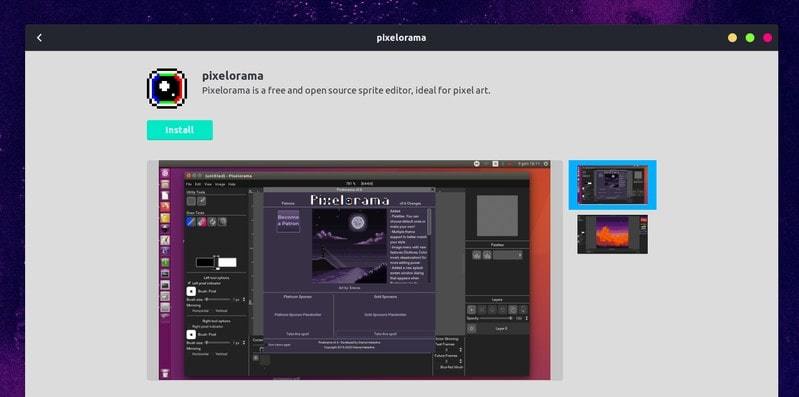Screen dimensions: 799x397
Task: Click the "Pixelorama is a free and open source" description
Action: pos(346,91)
